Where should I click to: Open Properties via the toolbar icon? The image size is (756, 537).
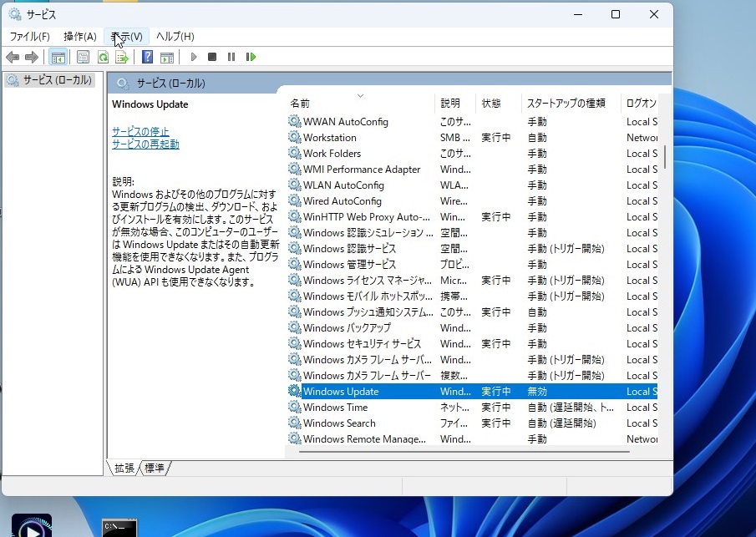(x=83, y=57)
